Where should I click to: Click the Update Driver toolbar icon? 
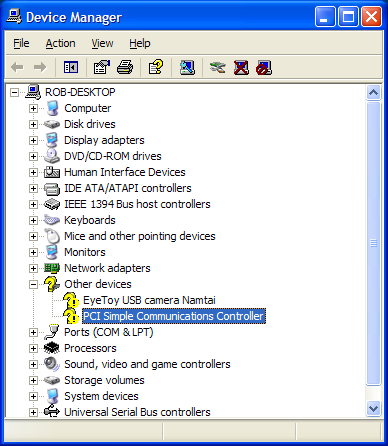pyautogui.click(x=218, y=68)
